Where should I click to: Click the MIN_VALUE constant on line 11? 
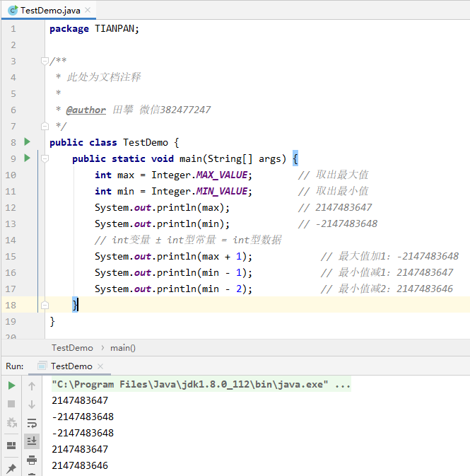[x=222, y=191]
